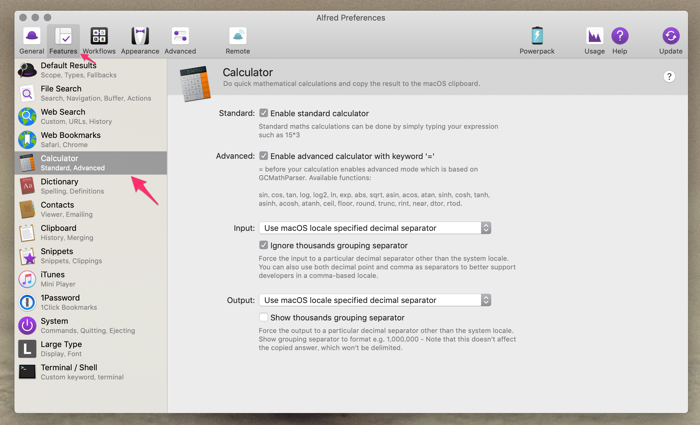Click '1Click Bookmarks' subtitle text
The height and width of the screenshot is (425, 700).
click(x=69, y=307)
